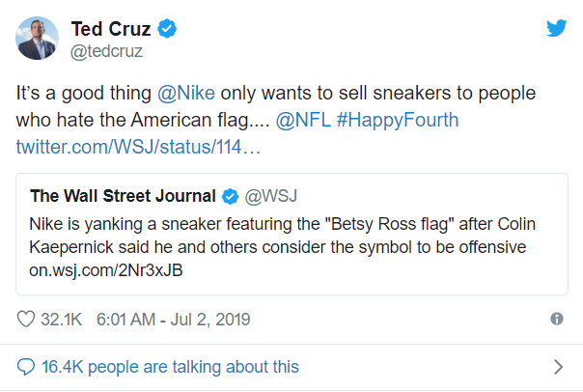Viewport: 583px width, 392px height.
Task: Click the speech bubble reply icon
Action: 26,367
